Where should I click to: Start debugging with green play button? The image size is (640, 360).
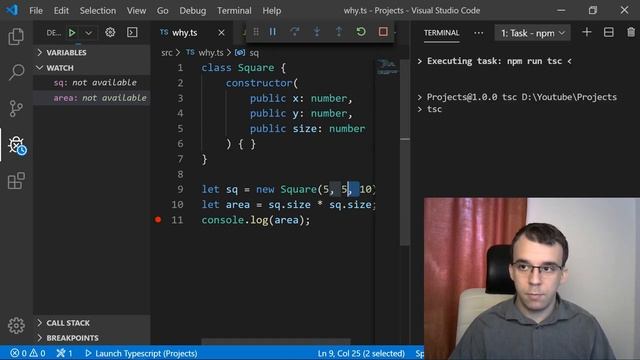[72, 33]
